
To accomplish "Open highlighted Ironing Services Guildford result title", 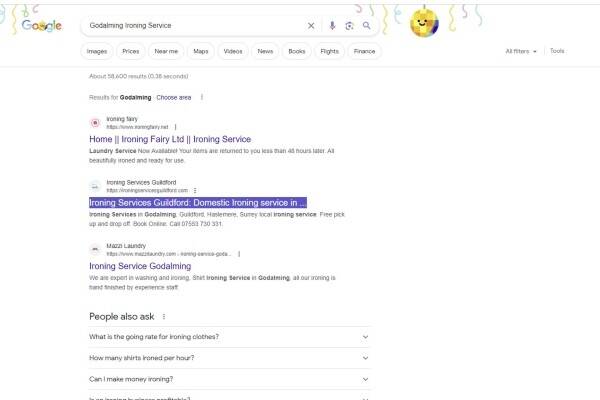I will click(198, 202).
